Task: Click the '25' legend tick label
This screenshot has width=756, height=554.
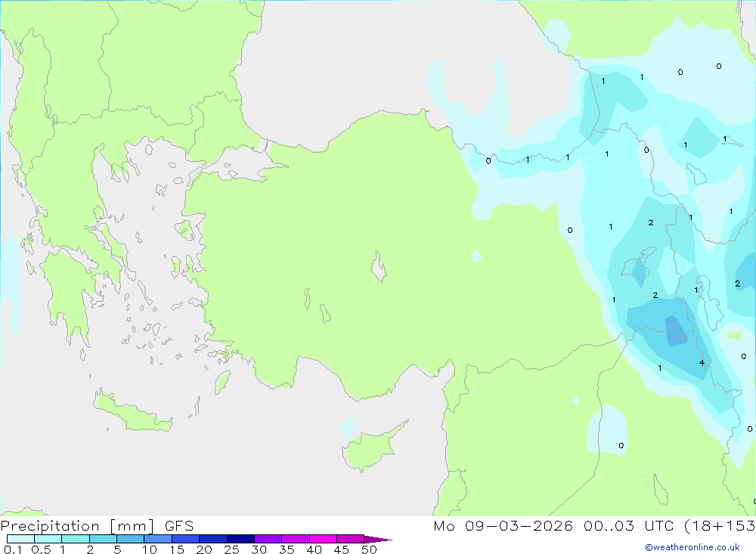Action: 231,549
